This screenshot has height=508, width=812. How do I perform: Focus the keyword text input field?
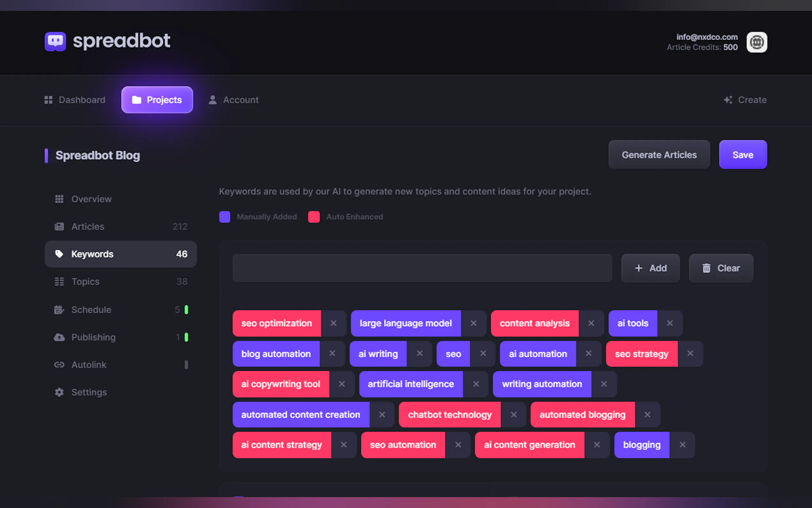click(422, 268)
